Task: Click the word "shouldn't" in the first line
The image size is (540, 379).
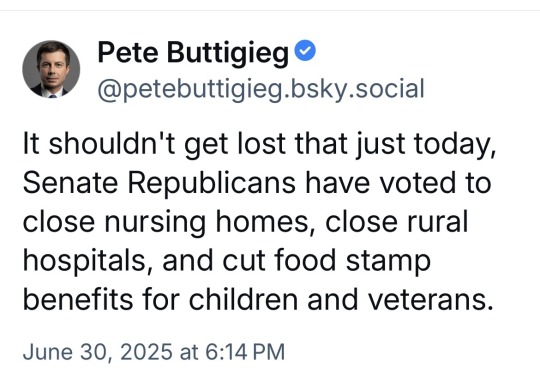Action: coord(112,143)
